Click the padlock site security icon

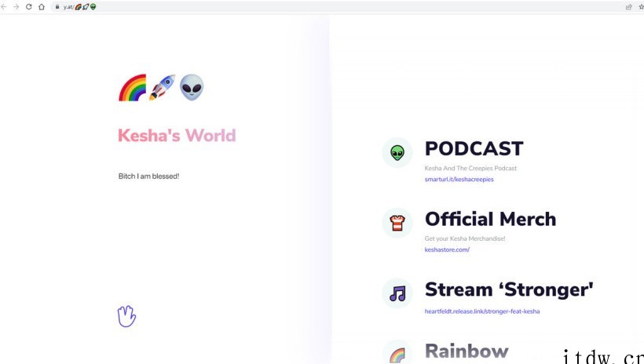[x=57, y=7]
